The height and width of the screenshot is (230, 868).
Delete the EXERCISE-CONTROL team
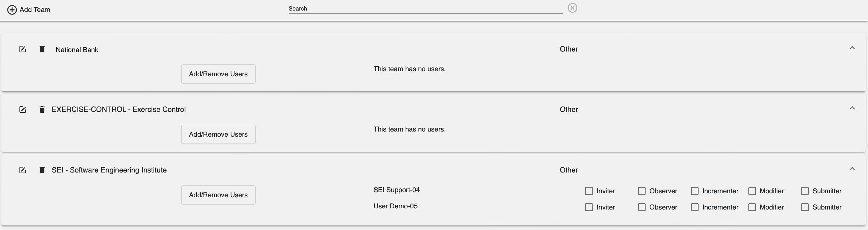[42, 109]
